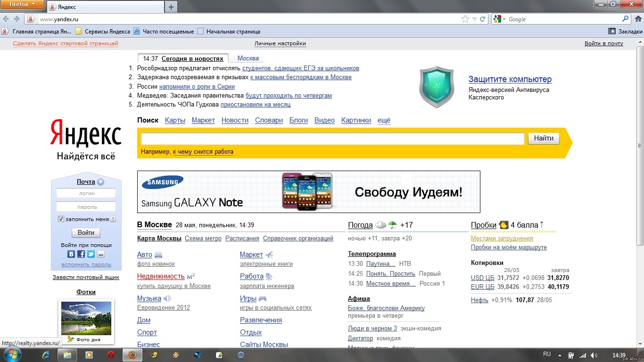Open the Часто посещаемые bookmark

coord(164,32)
